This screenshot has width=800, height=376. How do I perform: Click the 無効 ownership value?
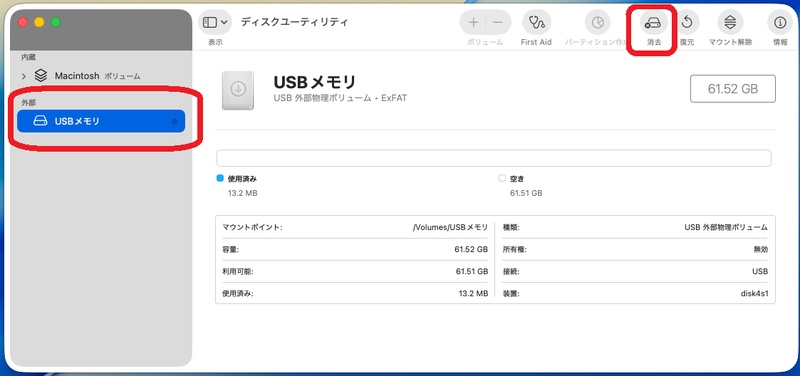click(x=761, y=249)
